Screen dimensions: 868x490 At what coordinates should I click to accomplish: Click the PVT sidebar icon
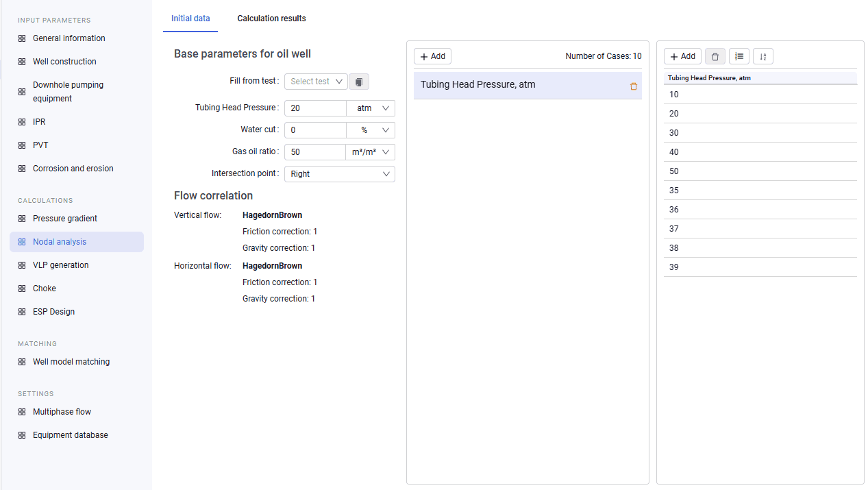click(22, 145)
